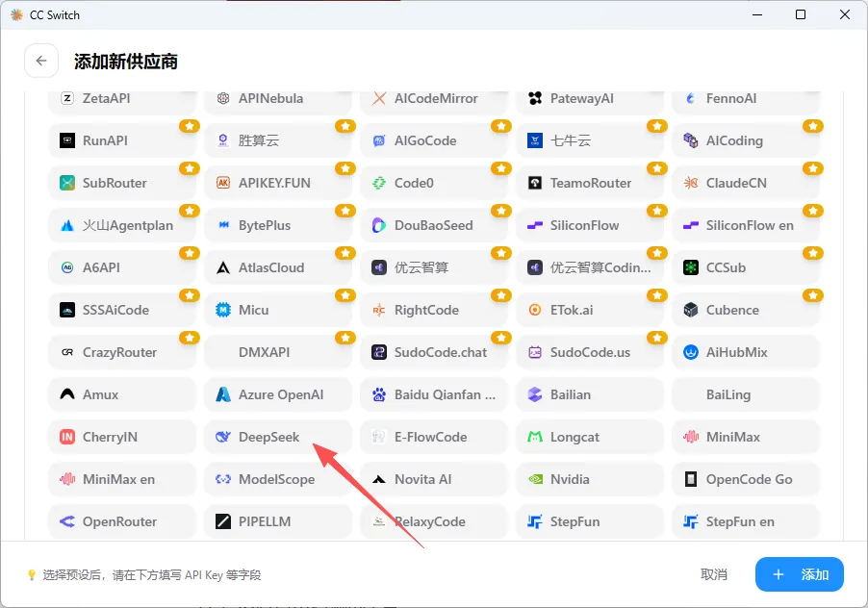Choose the Novita AI preset
The image size is (868, 608).
click(434, 479)
